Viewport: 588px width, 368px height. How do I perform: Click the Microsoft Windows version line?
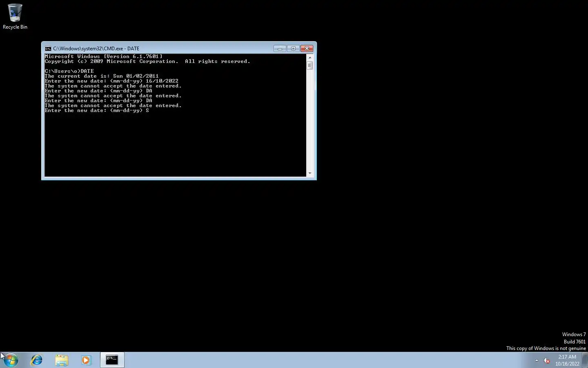tap(103, 56)
